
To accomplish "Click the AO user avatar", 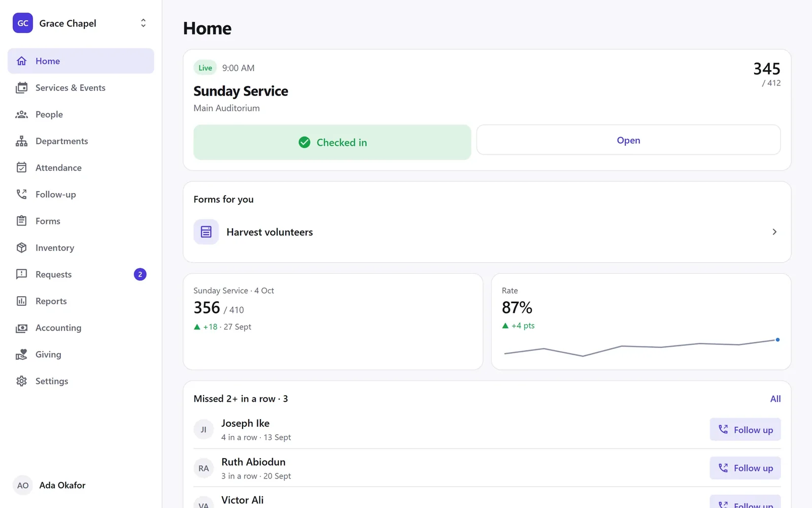I will point(23,485).
